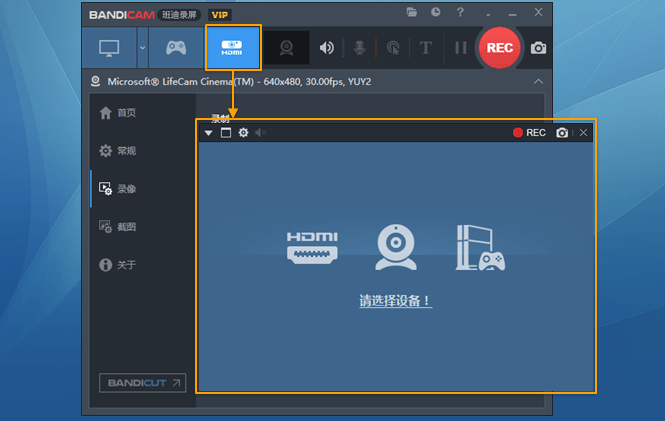Toggle mouse click effect cursor icon
Viewport: 665px width, 421px height.
tap(393, 48)
